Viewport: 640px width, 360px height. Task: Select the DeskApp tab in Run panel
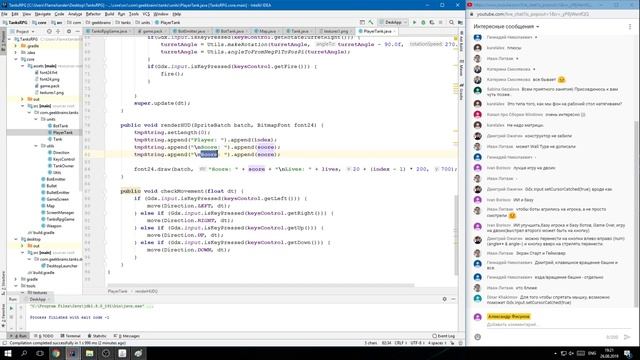[x=38, y=299]
